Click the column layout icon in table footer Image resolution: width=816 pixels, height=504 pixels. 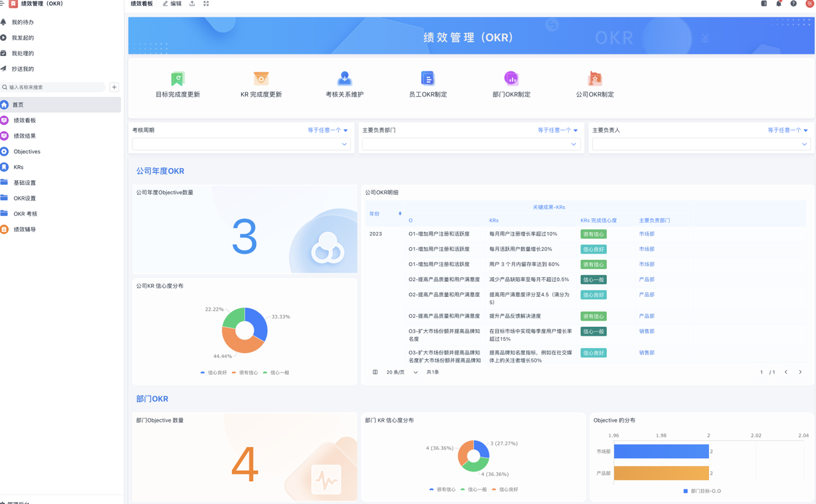(375, 372)
